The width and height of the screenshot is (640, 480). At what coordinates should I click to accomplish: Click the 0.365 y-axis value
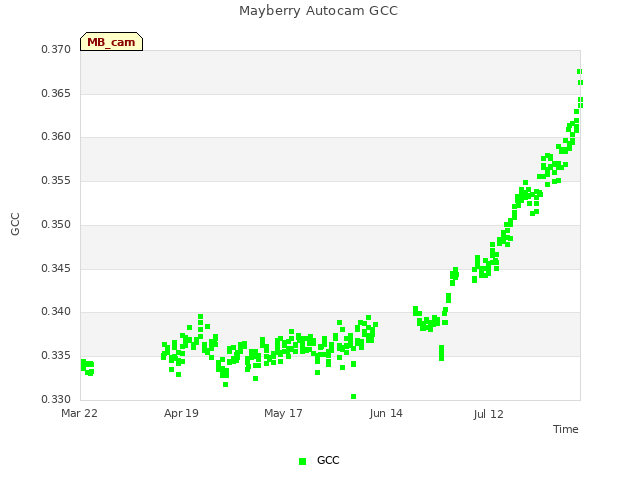[x=56, y=93]
